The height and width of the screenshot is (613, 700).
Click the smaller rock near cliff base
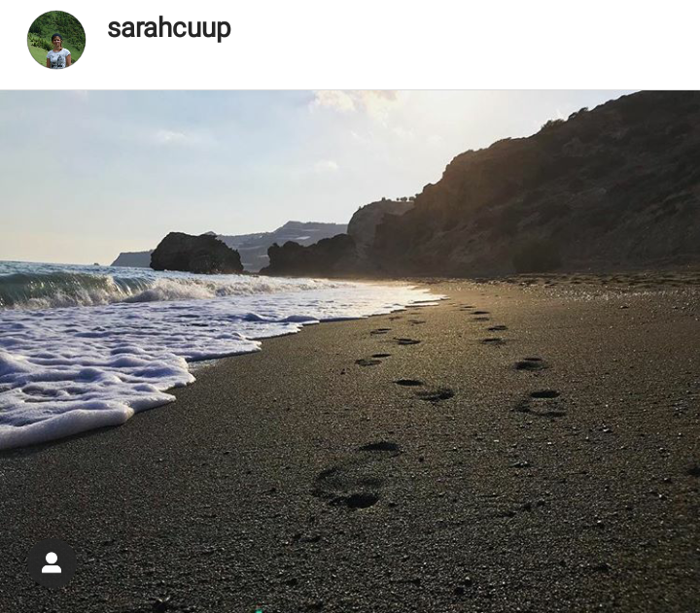click(x=308, y=255)
